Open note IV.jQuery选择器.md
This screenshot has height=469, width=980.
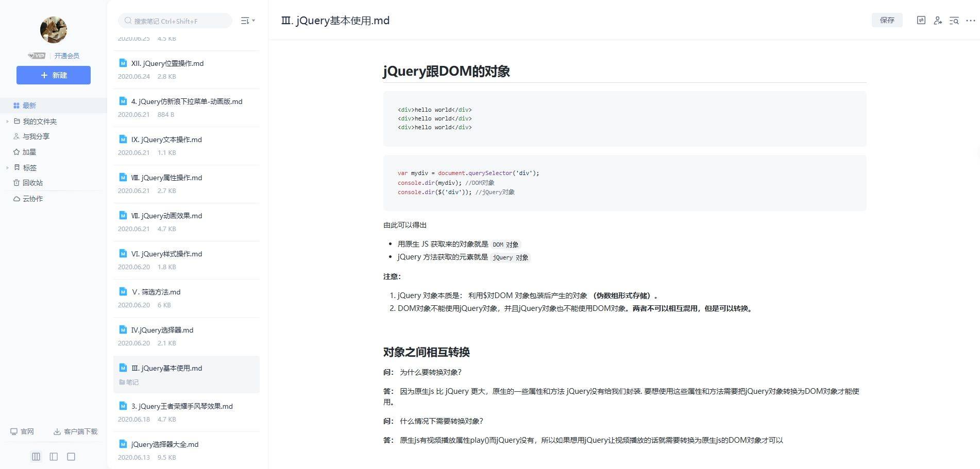[187, 336]
